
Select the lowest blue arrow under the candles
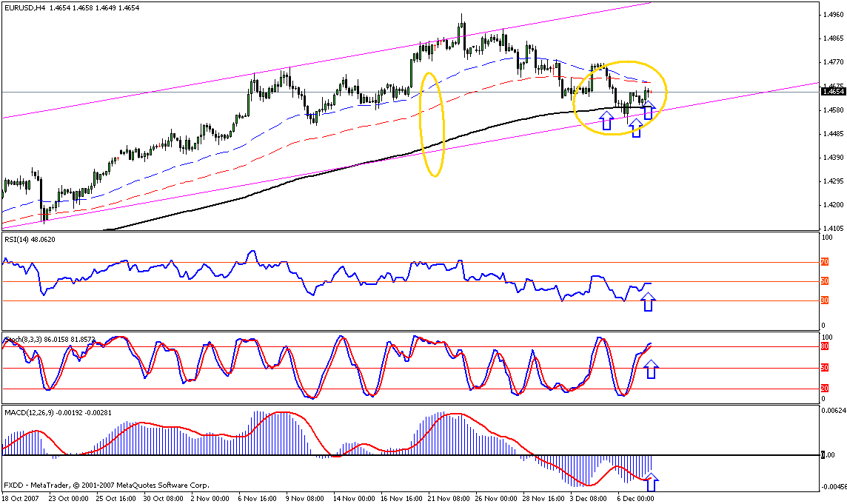[636, 127]
